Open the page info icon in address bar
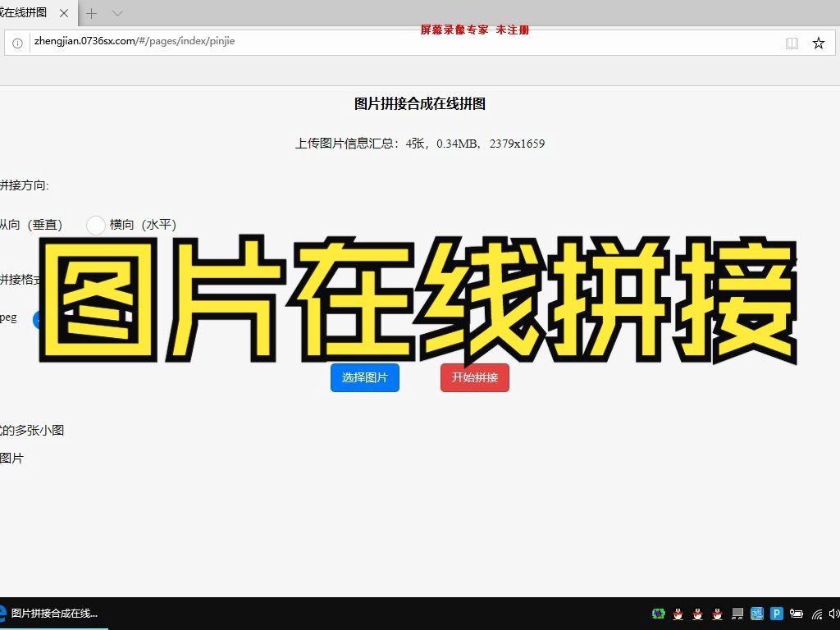The height and width of the screenshot is (630, 840). tap(17, 43)
